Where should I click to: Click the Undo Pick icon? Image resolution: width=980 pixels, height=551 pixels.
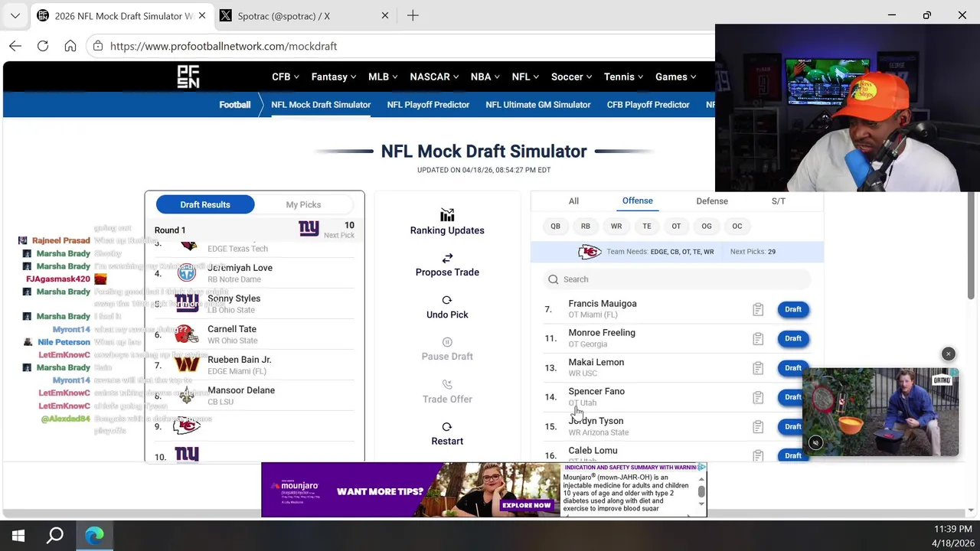(447, 300)
